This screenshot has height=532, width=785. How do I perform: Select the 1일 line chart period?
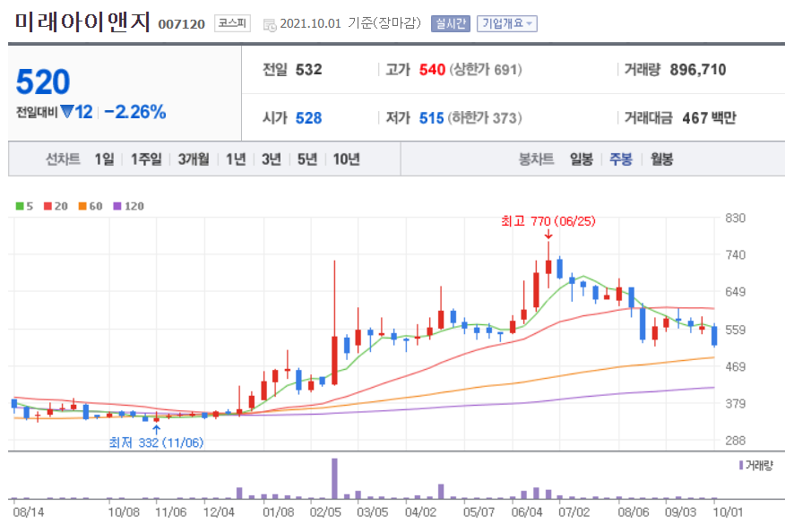[x=104, y=159]
